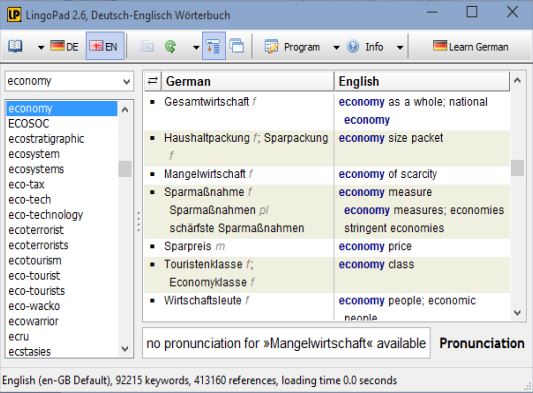Click the Learn German link
The height and width of the screenshot is (393, 533).
pos(471,47)
